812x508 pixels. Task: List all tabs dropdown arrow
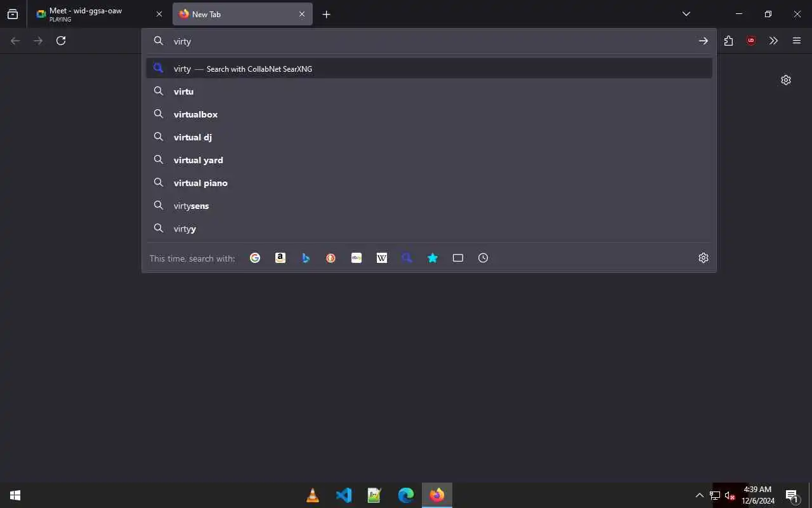click(686, 14)
